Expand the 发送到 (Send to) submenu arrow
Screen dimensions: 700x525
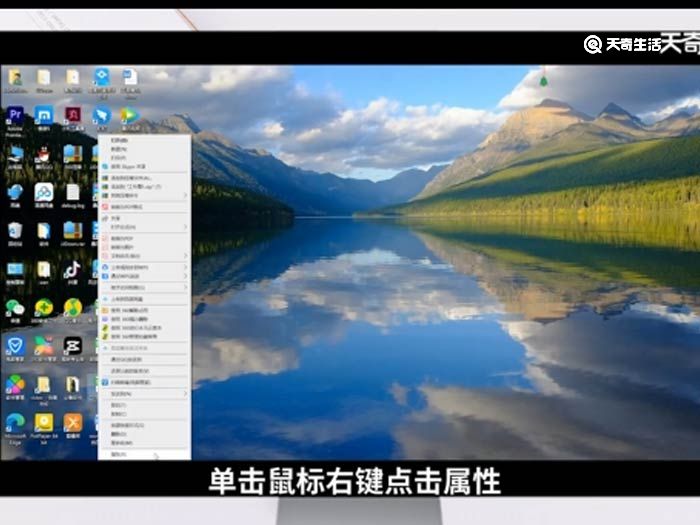(x=185, y=394)
